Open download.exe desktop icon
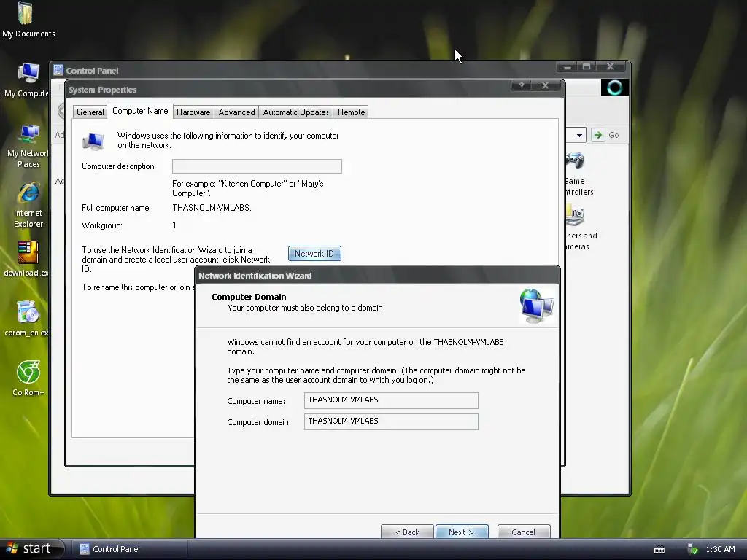Image resolution: width=747 pixels, height=560 pixels. pyautogui.click(x=26, y=259)
